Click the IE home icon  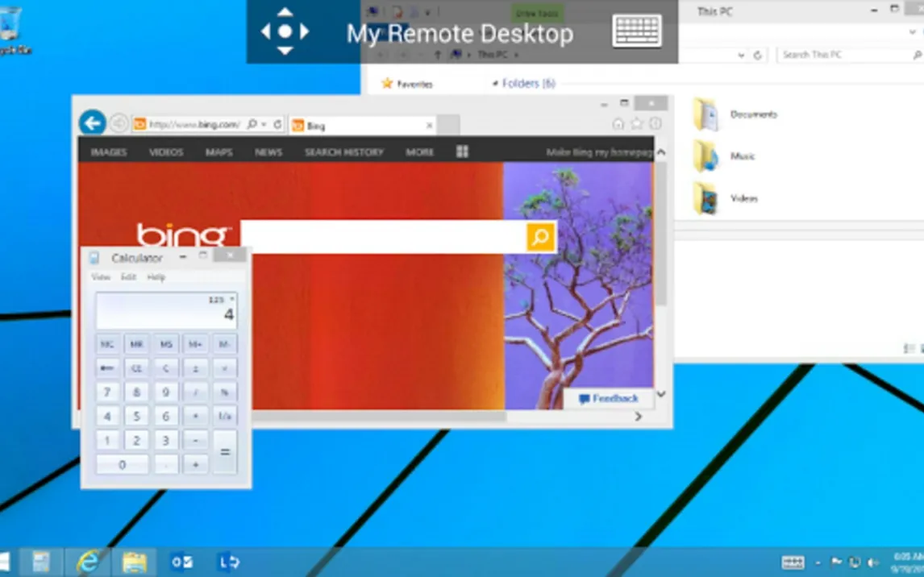coord(618,123)
